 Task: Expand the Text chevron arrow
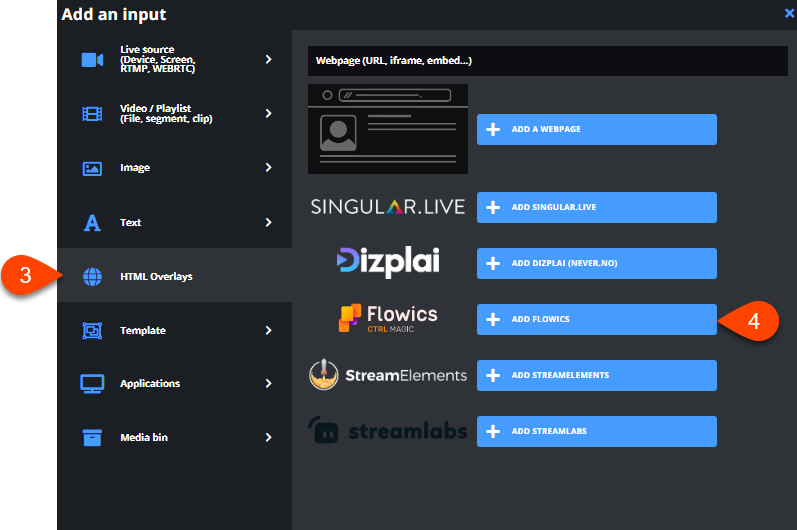[268, 222]
